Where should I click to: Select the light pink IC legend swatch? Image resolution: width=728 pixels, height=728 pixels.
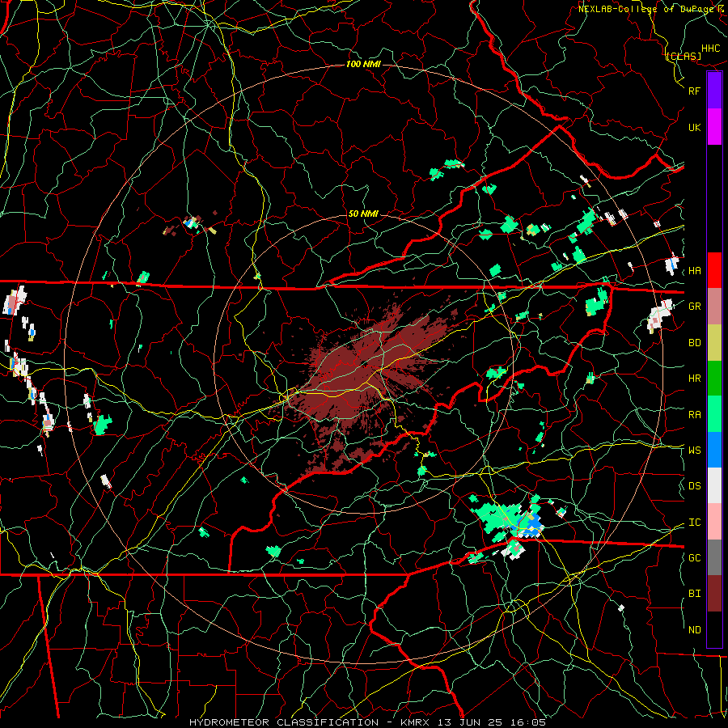click(714, 522)
